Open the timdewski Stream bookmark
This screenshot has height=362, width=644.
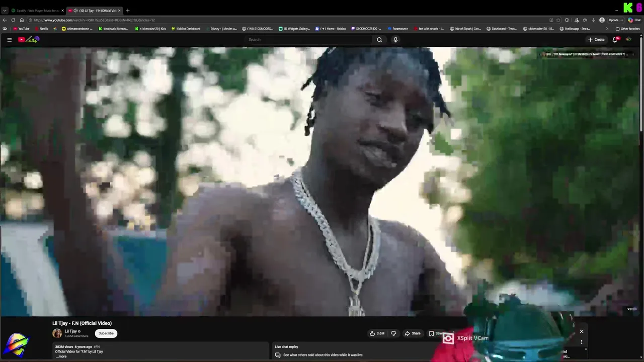click(x=113, y=29)
